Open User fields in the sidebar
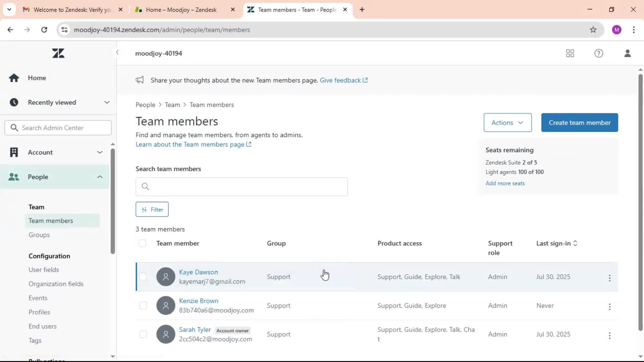The image size is (644, 362). [x=44, y=270]
